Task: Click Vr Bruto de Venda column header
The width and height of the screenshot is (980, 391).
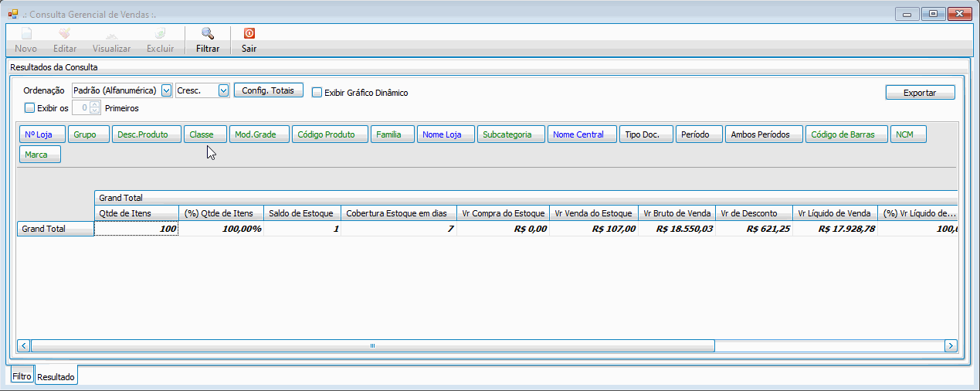Action: point(677,213)
